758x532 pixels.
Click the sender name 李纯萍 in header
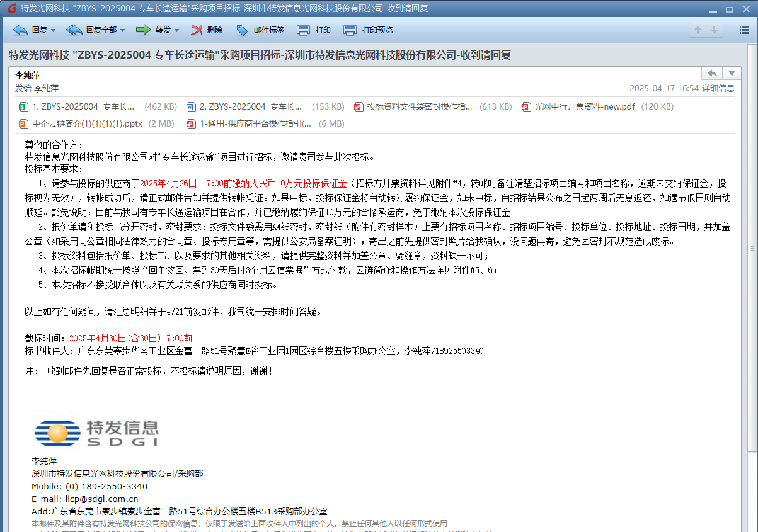pyautogui.click(x=27, y=74)
